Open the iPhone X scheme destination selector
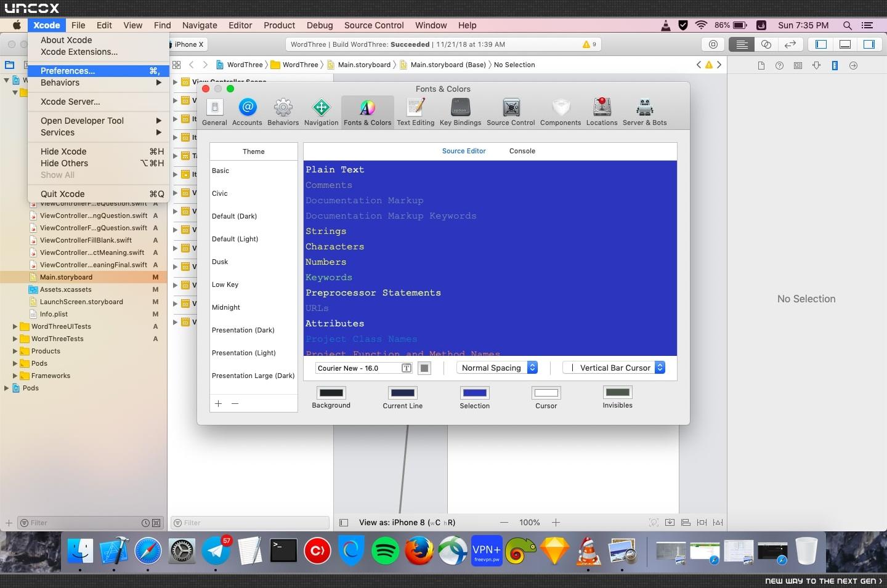 click(x=188, y=44)
